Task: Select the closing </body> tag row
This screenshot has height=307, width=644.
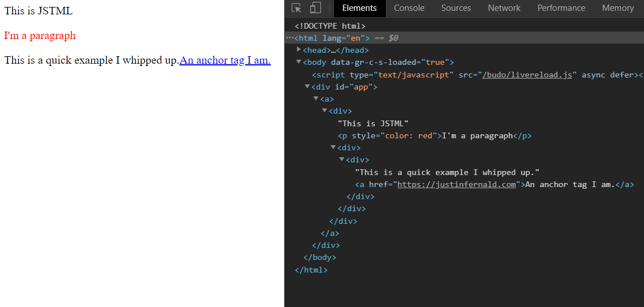Action: [320, 258]
